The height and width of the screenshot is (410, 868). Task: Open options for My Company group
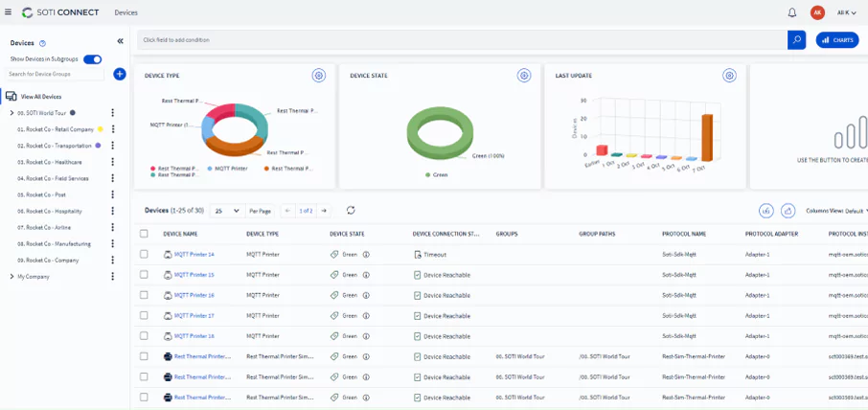coord(113,276)
